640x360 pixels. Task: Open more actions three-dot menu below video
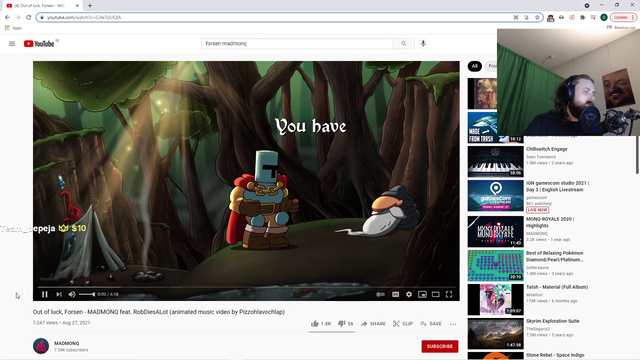coord(453,324)
